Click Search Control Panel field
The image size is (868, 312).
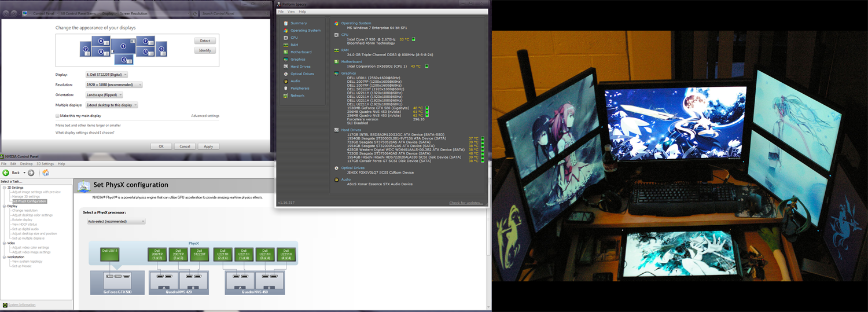234,13
